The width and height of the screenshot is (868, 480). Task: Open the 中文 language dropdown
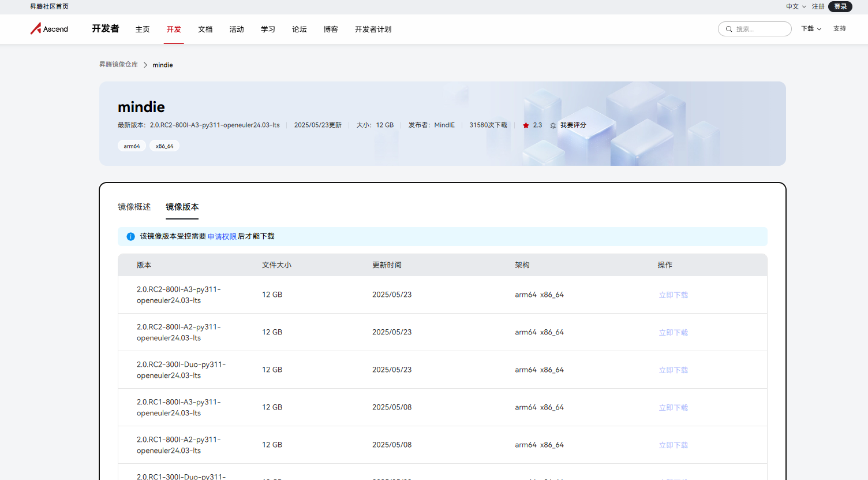point(796,6)
